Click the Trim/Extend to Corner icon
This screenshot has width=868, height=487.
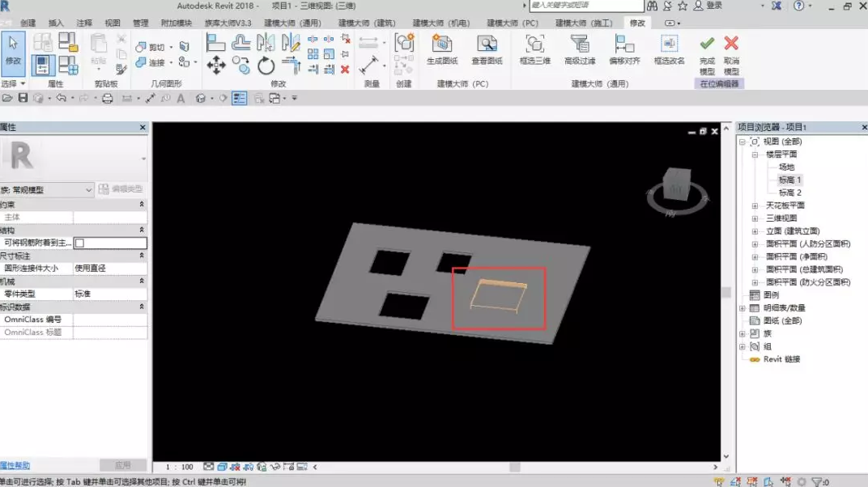pyautogui.click(x=291, y=66)
